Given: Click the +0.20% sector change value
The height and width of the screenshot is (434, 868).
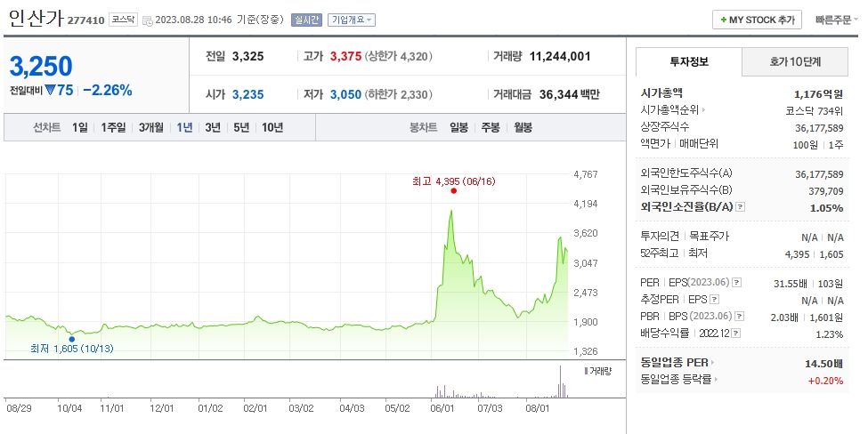Looking at the screenshot, I should pos(825,381).
